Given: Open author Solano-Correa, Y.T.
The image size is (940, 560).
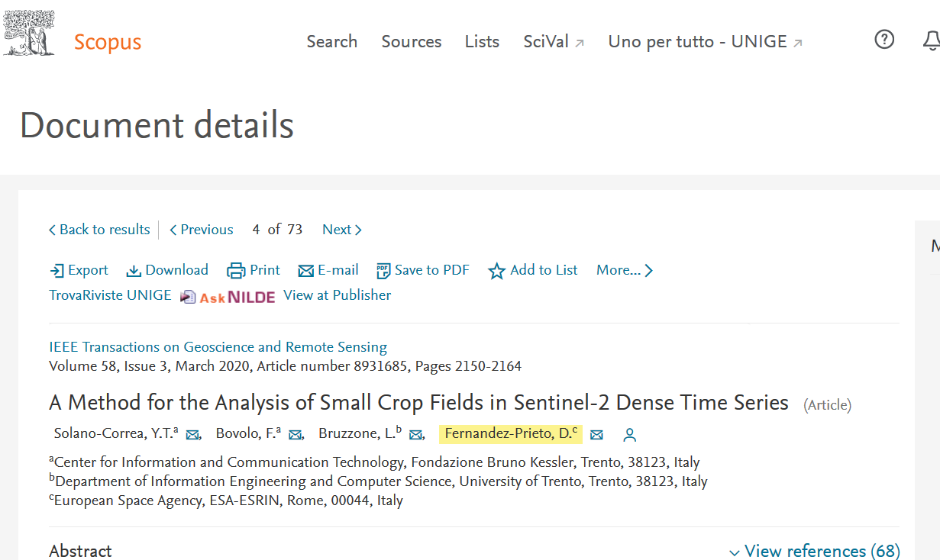Looking at the screenshot, I should pyautogui.click(x=116, y=433).
